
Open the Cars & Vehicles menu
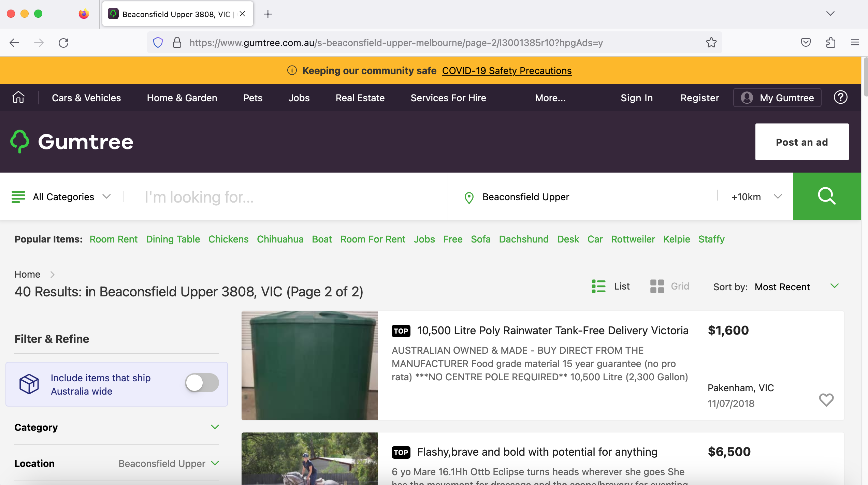[86, 98]
